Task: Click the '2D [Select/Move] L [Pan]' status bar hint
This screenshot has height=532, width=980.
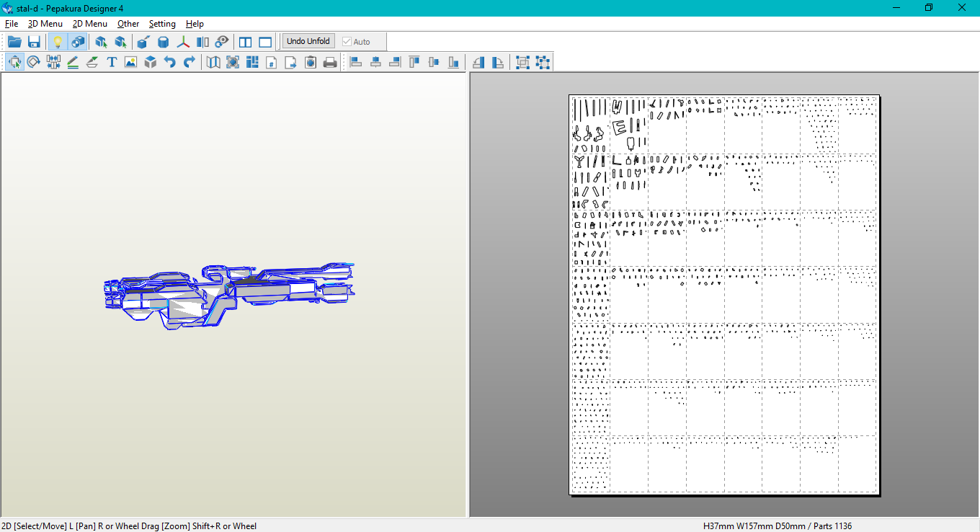Action: pos(129,526)
